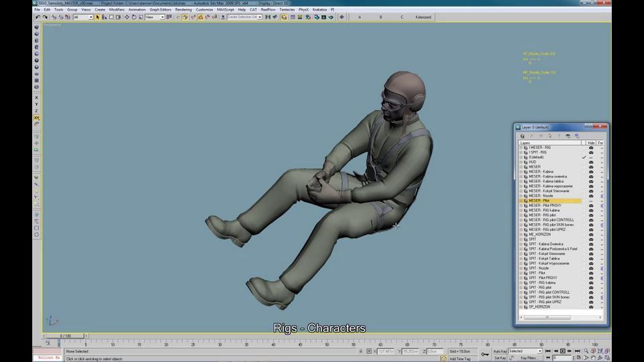Click the Key Filters button
644x362 pixels.
pos(529,358)
